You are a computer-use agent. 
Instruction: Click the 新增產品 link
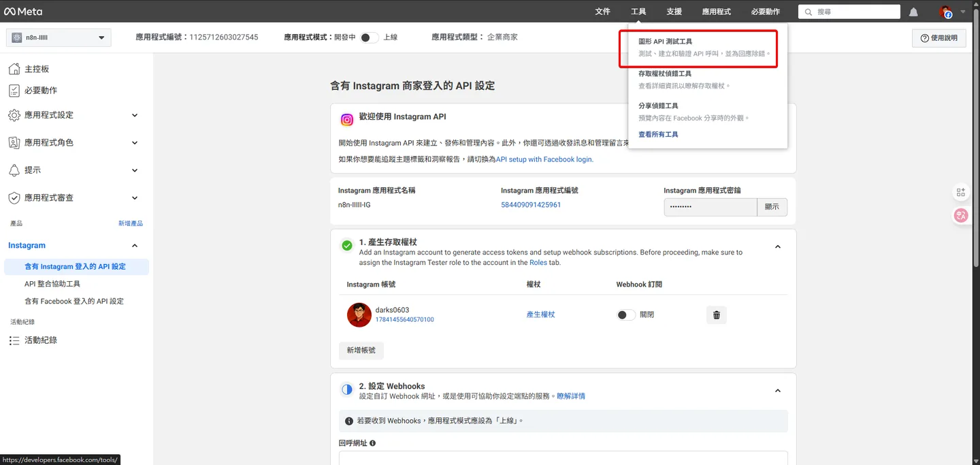(131, 223)
